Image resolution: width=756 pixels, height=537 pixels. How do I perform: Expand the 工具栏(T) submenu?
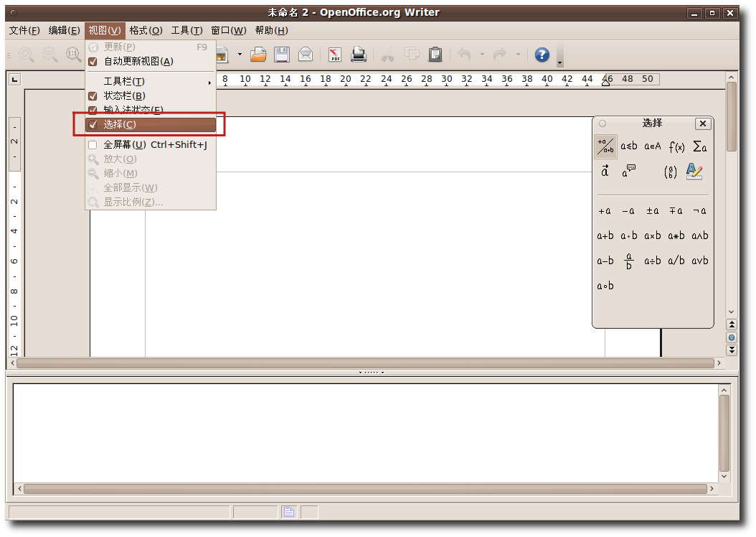click(x=151, y=82)
